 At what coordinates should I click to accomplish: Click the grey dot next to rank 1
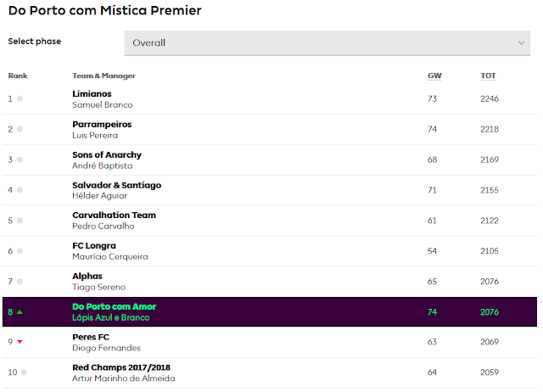click(x=20, y=98)
